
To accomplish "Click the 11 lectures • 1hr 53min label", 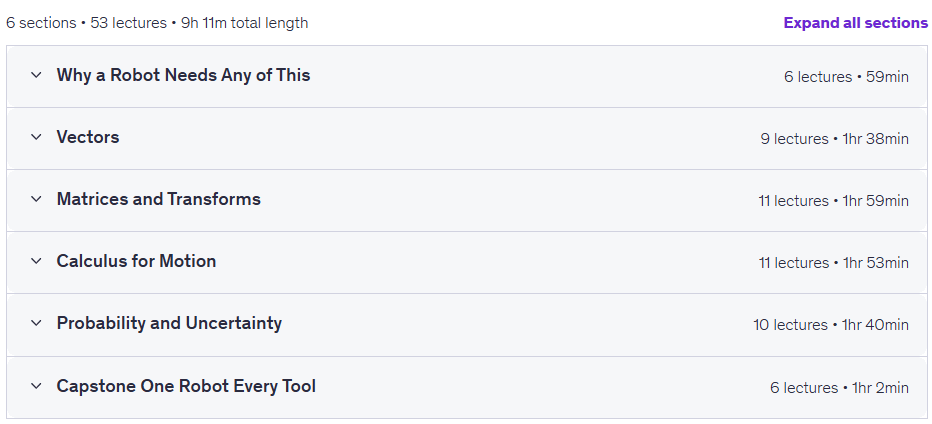I will click(833, 262).
